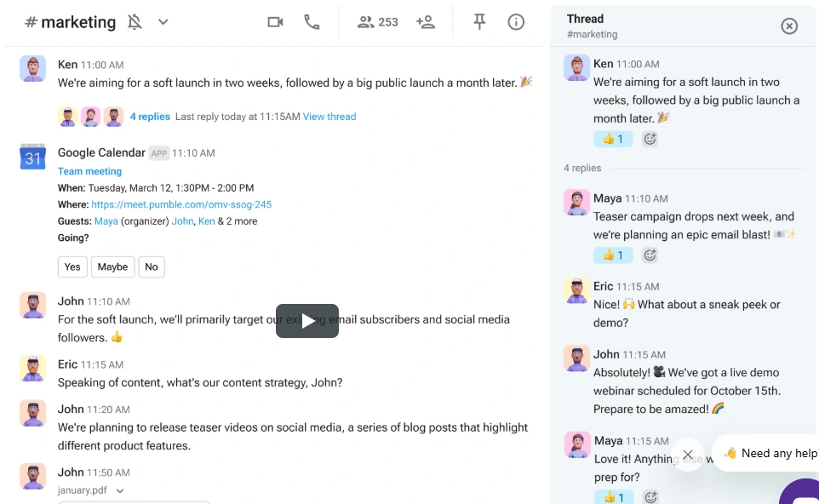The width and height of the screenshot is (819, 504).
Task: Close the Thread panel
Action: click(789, 26)
